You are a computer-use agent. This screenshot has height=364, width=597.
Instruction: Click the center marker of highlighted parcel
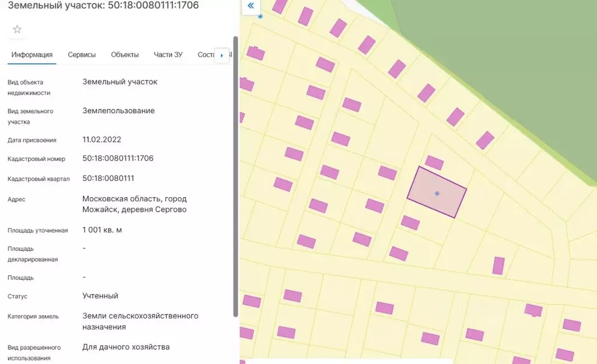[x=437, y=193]
